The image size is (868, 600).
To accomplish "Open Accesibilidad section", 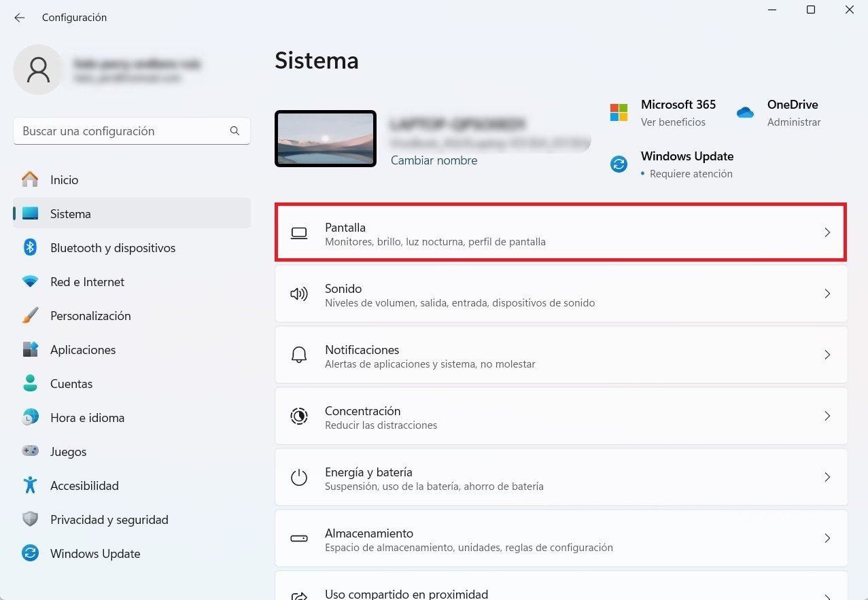I will (x=132, y=486).
